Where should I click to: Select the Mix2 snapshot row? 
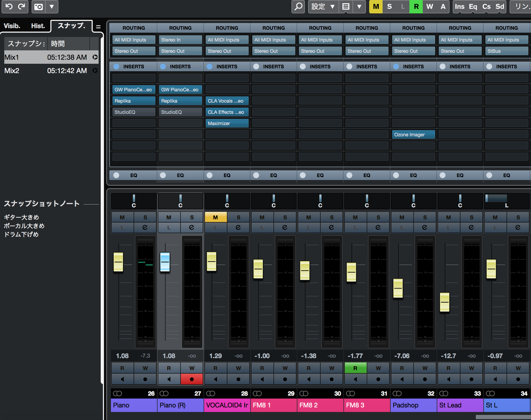coord(51,70)
